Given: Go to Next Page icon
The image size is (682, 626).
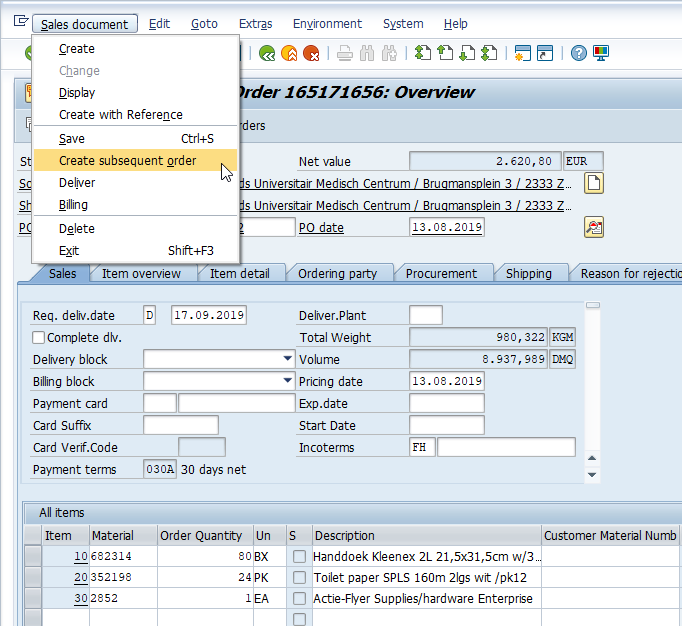Looking at the screenshot, I should point(467,54).
